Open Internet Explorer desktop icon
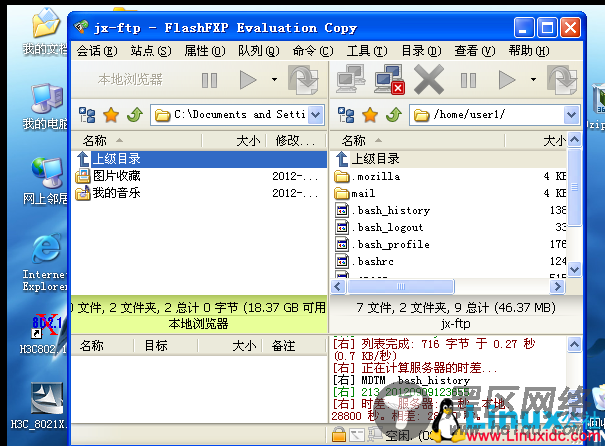 [x=45, y=262]
